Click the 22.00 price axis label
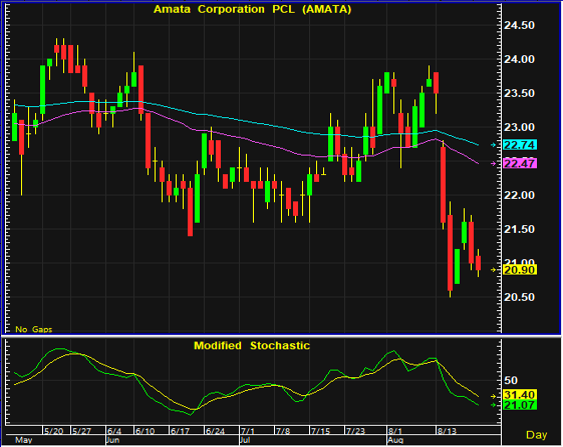 pos(519,195)
